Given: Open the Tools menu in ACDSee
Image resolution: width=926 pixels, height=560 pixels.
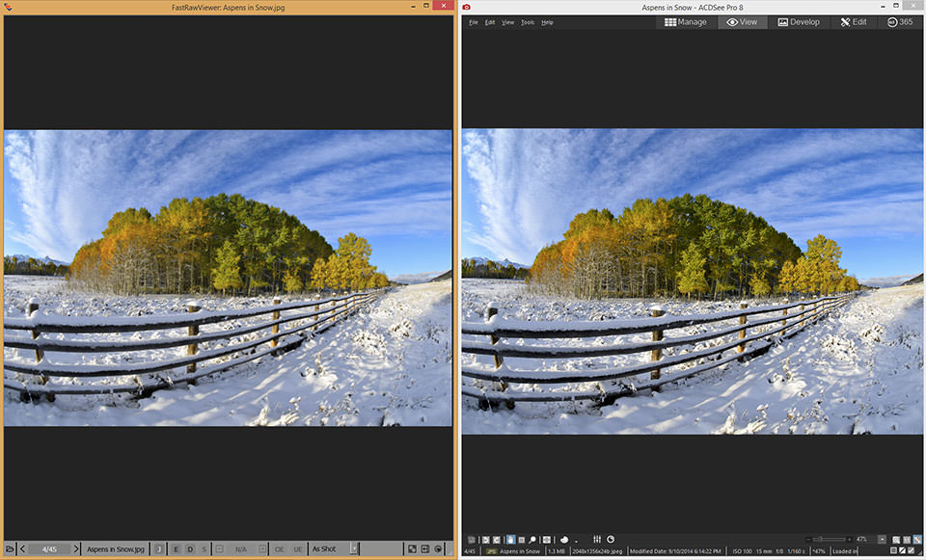Looking at the screenshot, I should tap(528, 22).
